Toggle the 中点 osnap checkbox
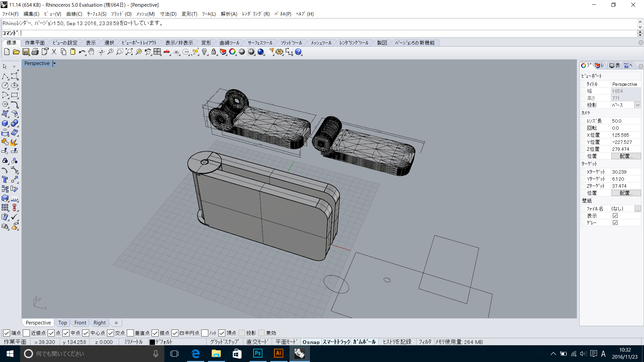This screenshot has width=644, height=362. (x=66, y=333)
